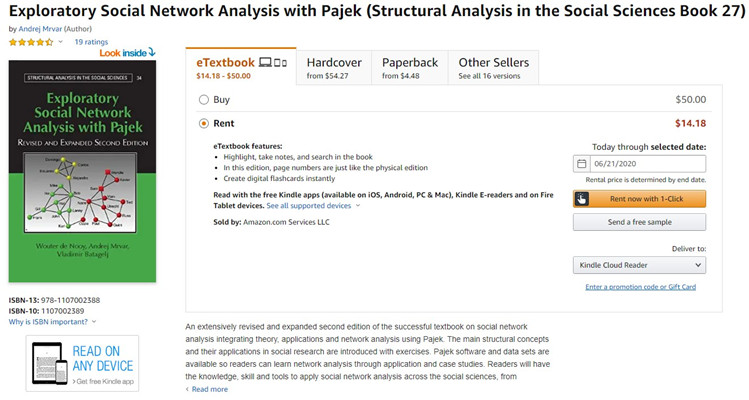Screen dimensions: 749x400
Task: Switch to the Hardcover tab
Action: point(334,68)
